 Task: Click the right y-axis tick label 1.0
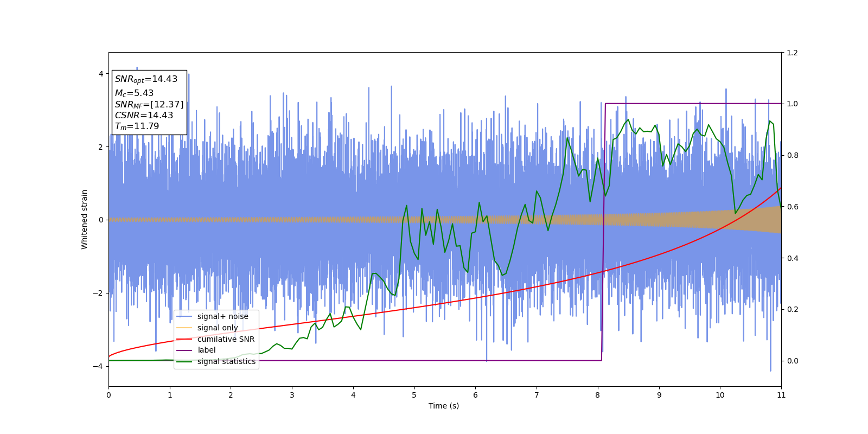pos(792,104)
